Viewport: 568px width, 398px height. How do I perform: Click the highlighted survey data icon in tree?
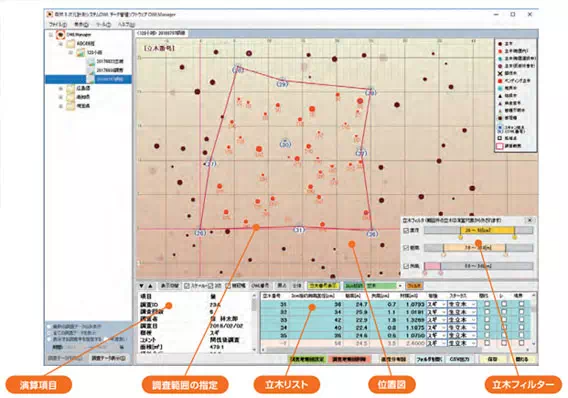point(90,79)
